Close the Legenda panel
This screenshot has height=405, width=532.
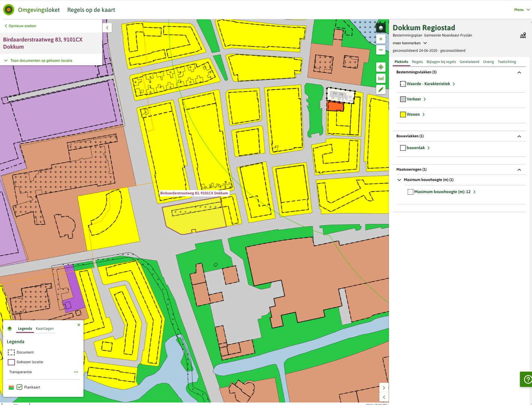tap(79, 325)
